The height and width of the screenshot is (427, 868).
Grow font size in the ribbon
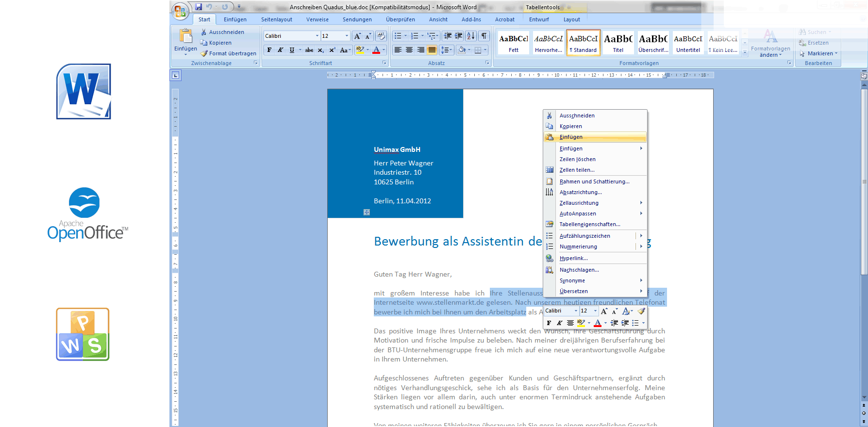(x=357, y=36)
